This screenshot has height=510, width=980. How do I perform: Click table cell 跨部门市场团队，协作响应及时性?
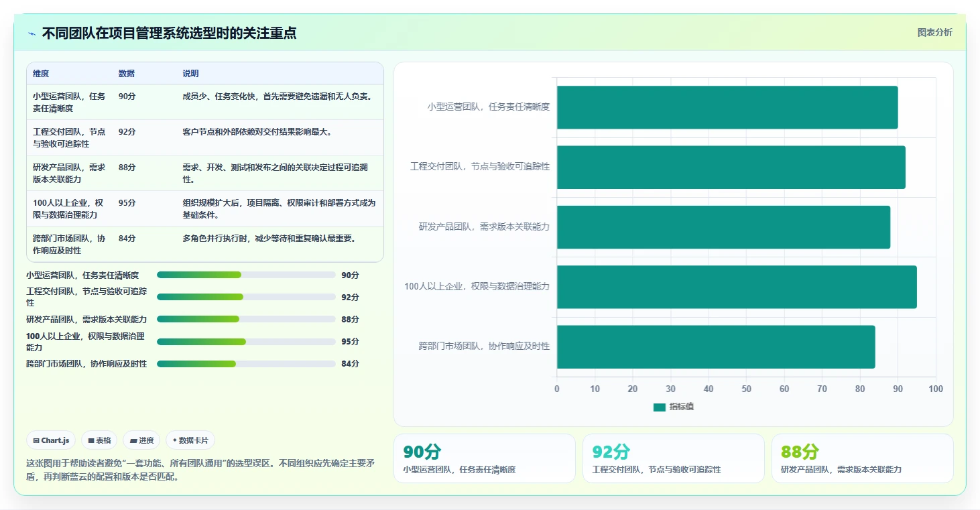click(70, 244)
